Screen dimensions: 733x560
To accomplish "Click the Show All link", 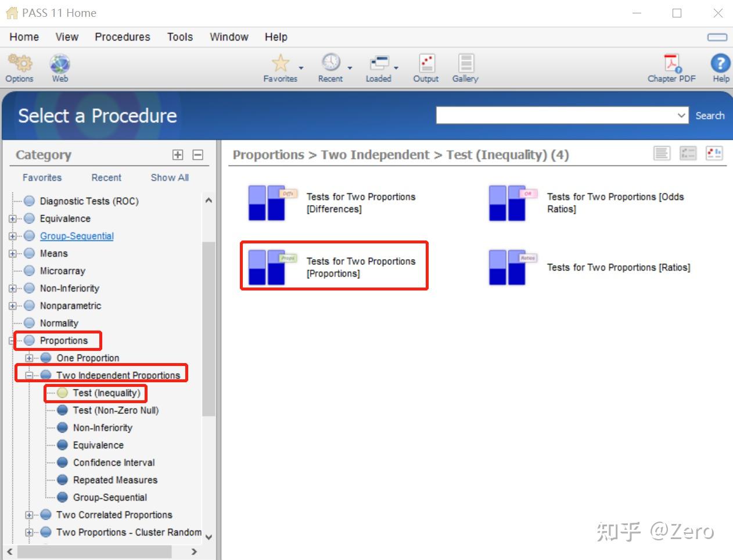I will (170, 178).
